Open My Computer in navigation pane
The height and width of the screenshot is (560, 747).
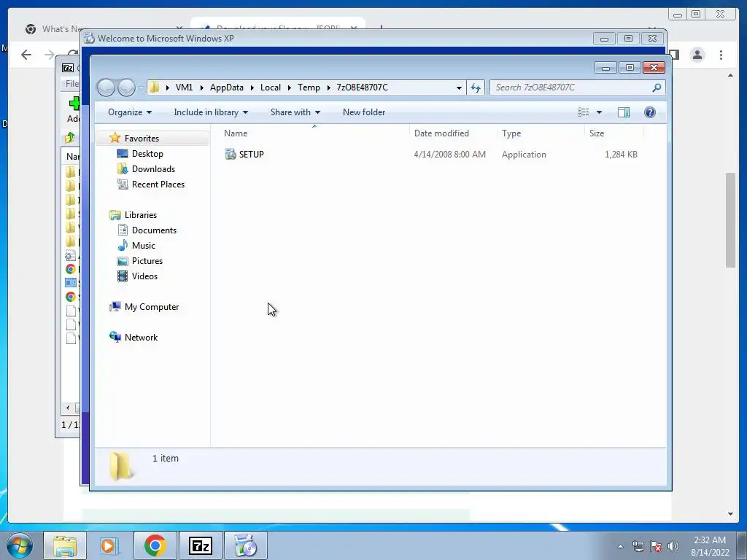click(x=152, y=307)
